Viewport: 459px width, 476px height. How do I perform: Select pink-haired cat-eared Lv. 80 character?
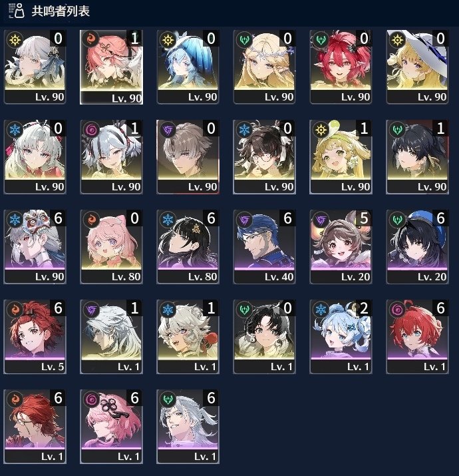click(x=111, y=246)
